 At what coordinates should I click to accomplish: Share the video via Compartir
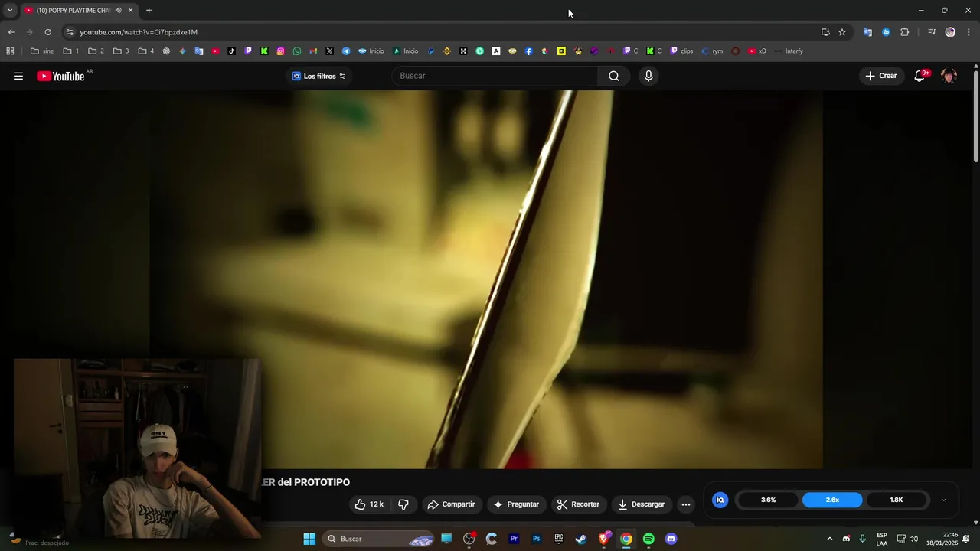click(x=451, y=504)
